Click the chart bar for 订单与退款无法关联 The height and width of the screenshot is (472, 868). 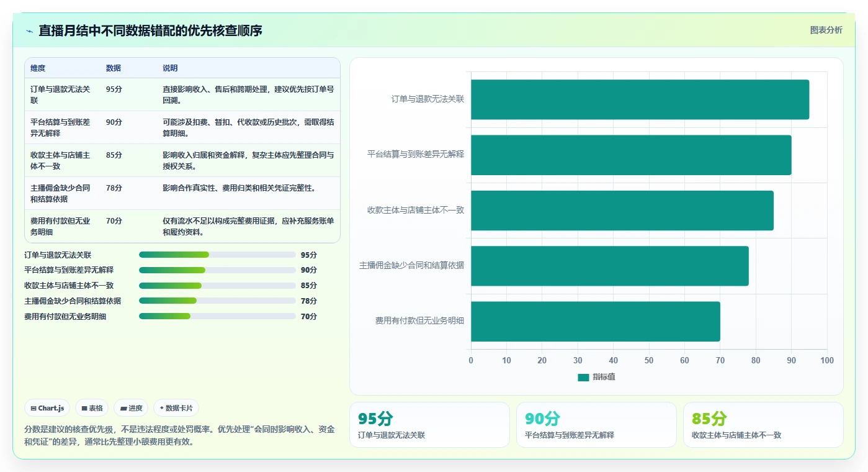point(640,99)
